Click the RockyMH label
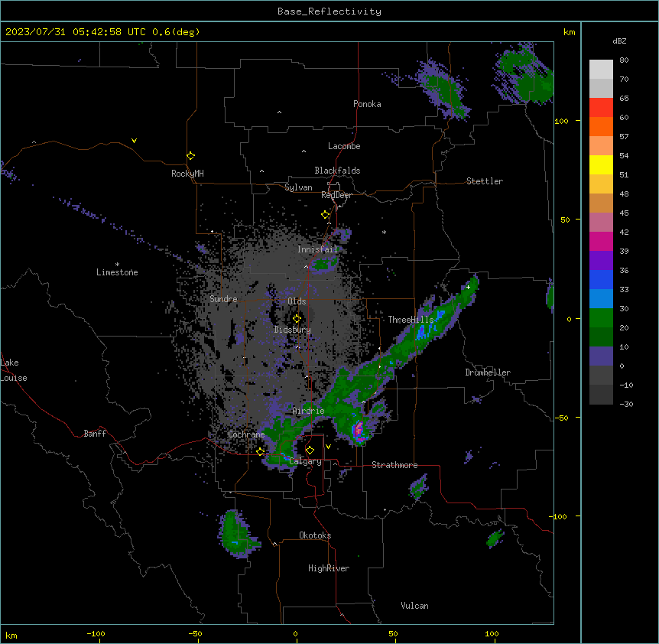The width and height of the screenshot is (659, 644). tap(187, 174)
